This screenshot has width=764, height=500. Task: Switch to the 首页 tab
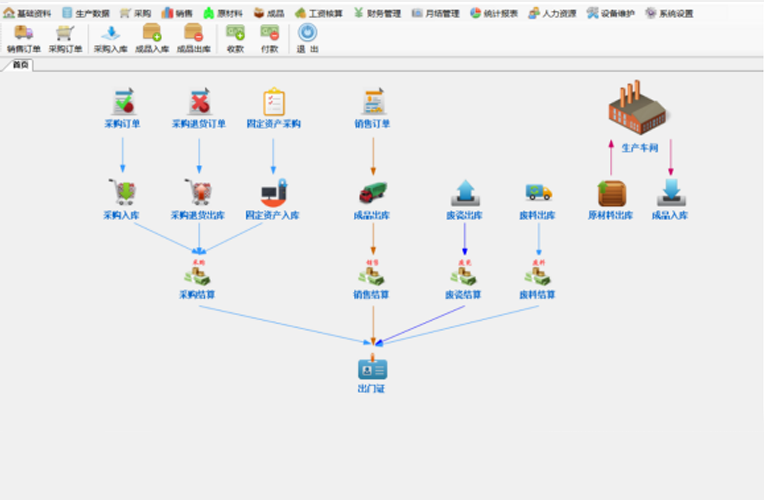[20, 65]
